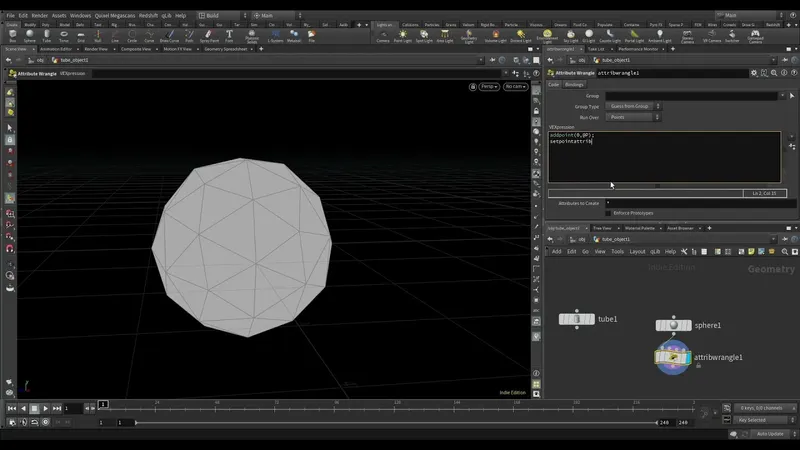Open the parameter pane gear menu
Screen dimensions: 800x450
click(754, 73)
